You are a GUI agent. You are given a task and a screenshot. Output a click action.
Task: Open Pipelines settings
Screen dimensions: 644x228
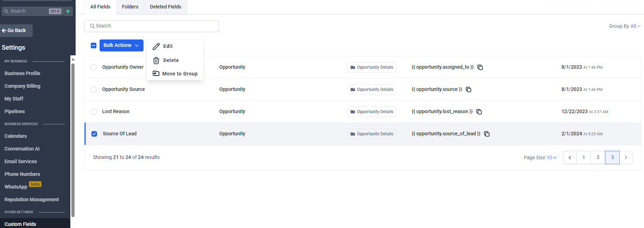[x=15, y=111]
